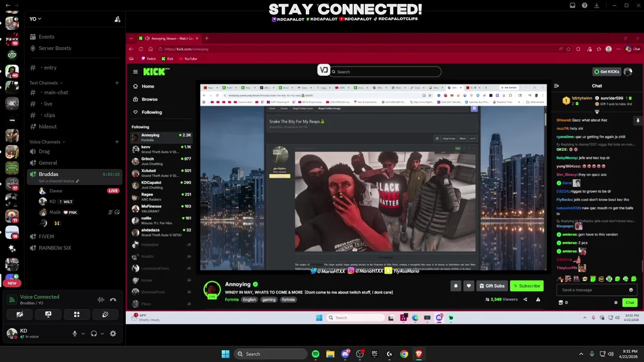Image resolution: width=644 pixels, height=362 pixels.
Task: Edit Bruddas channel status pencil
Action: click(x=77, y=181)
